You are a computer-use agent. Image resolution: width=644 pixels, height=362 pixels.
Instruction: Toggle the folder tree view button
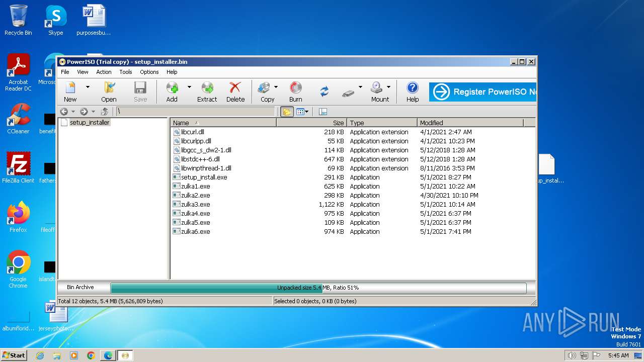tap(287, 112)
